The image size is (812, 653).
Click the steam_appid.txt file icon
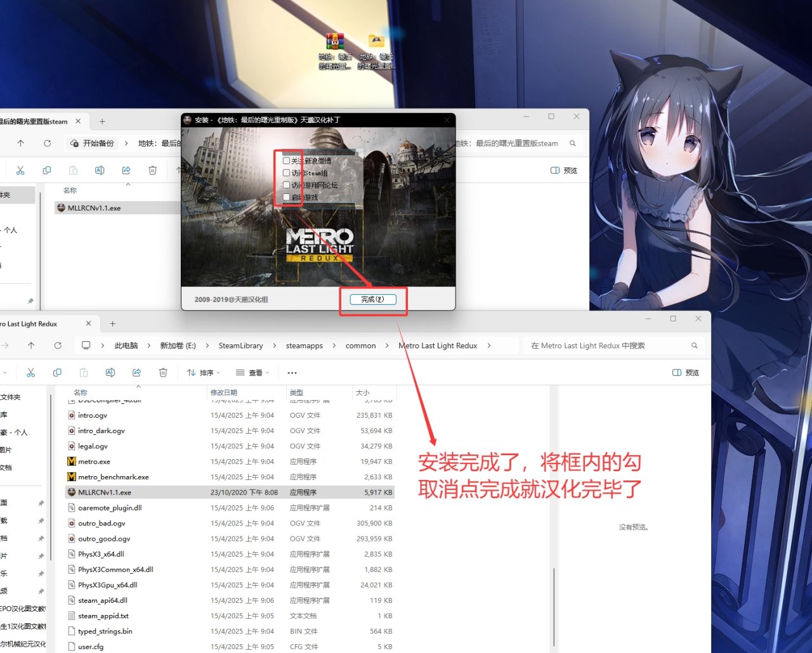click(x=72, y=616)
